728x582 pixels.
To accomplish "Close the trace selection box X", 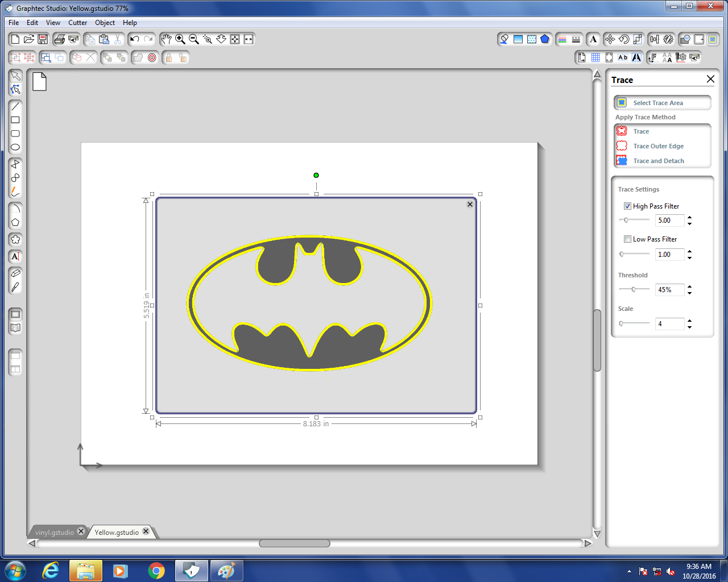I will pos(470,204).
